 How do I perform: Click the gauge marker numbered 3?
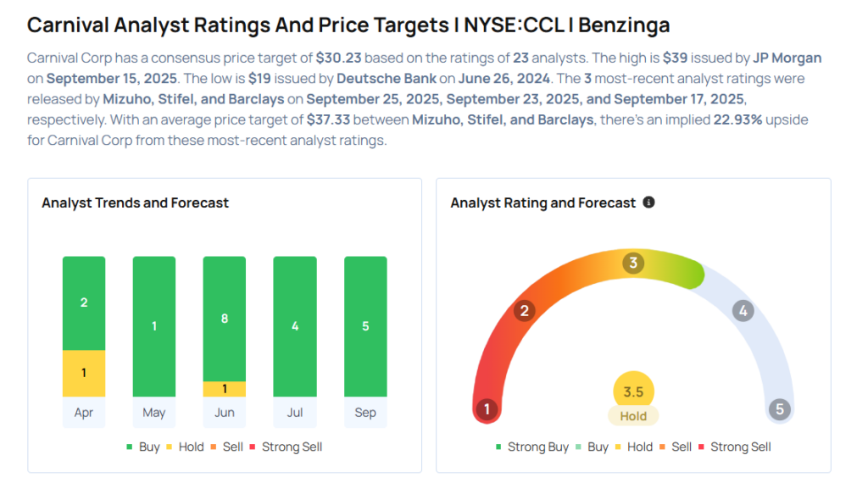632,263
